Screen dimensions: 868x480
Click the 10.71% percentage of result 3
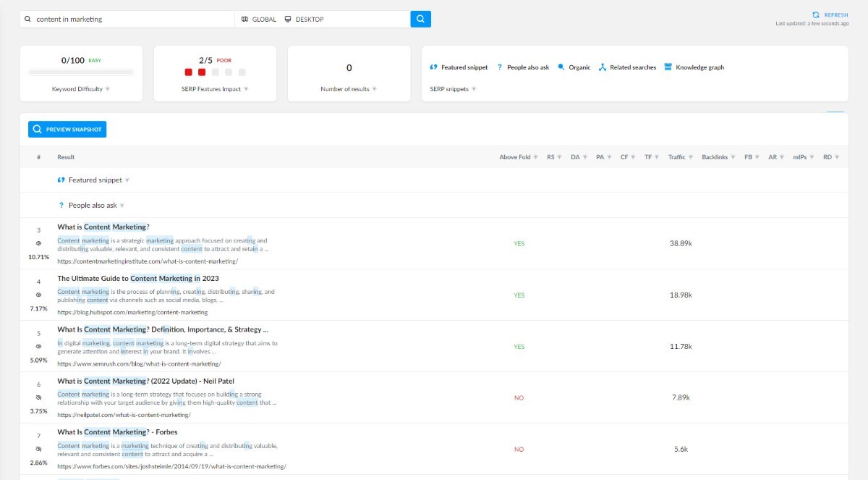coord(39,257)
